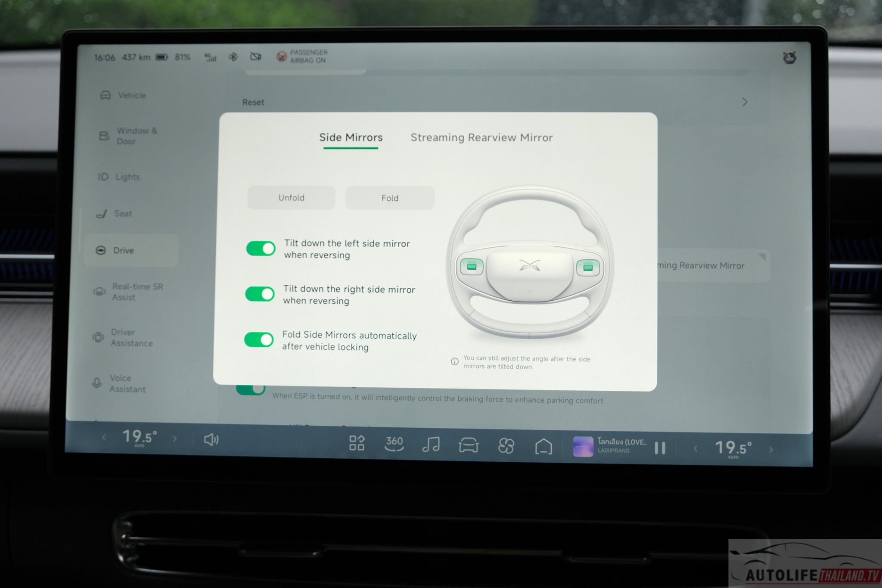The image size is (882, 588).
Task: Tap the Bluetooth status icon
Action: click(x=233, y=57)
